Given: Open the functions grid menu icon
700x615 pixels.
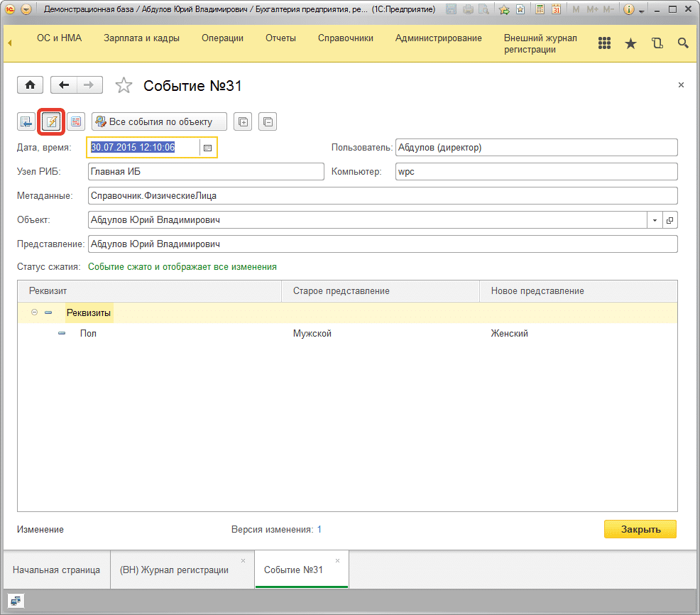Looking at the screenshot, I should point(604,43).
